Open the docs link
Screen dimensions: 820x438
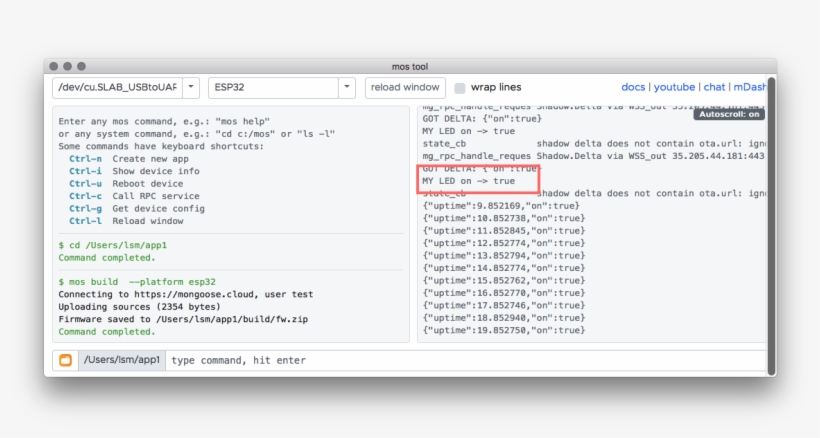[x=633, y=88]
